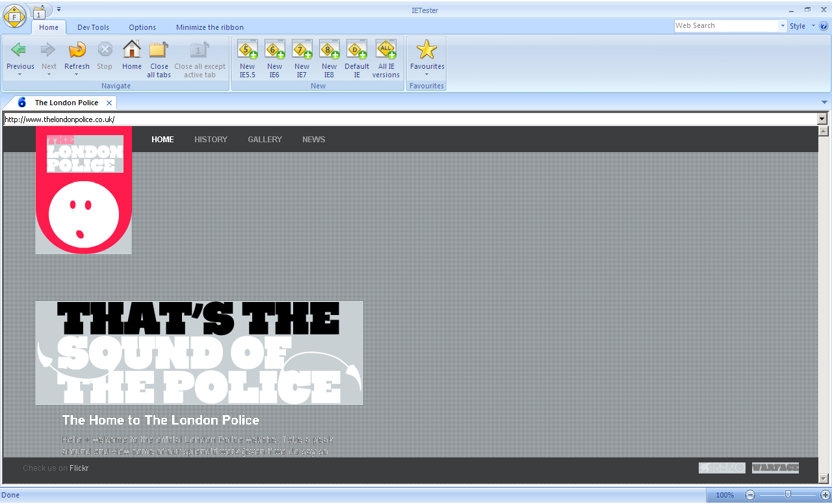
Task: Click the zoom slider handle
Action: [788, 495]
